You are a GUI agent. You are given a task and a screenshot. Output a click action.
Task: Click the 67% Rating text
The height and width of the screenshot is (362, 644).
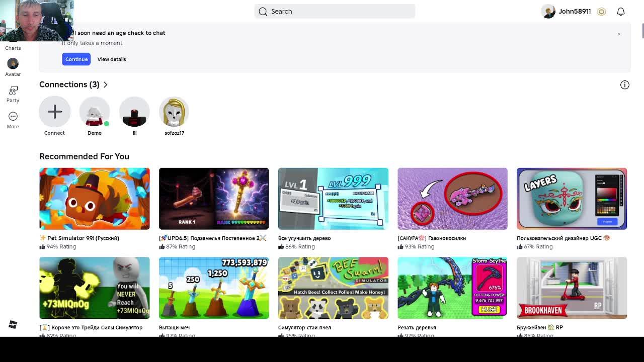(x=538, y=247)
